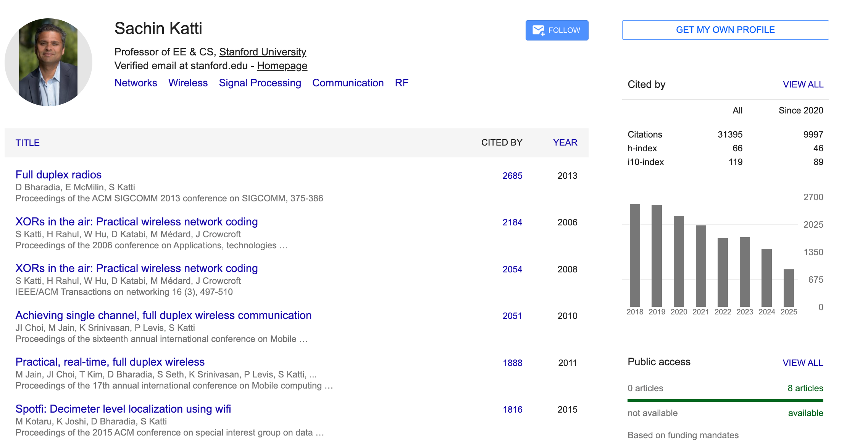View the 2685 citations of Full duplex radios

tap(512, 176)
